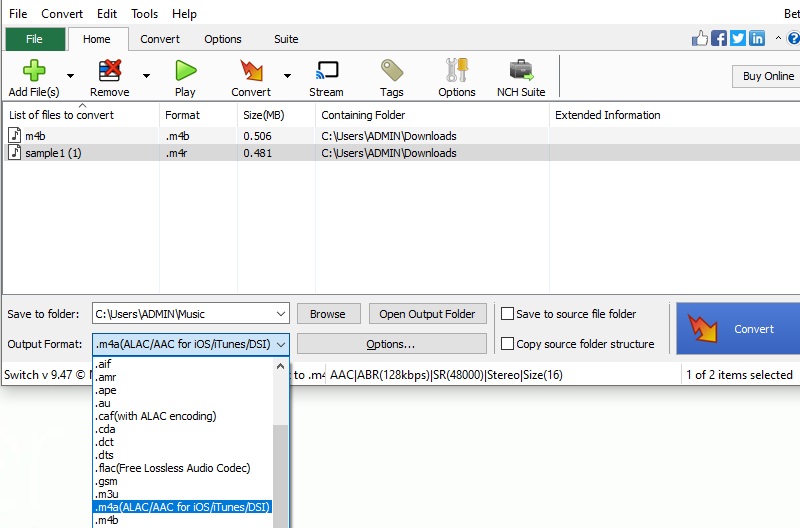Image resolution: width=800 pixels, height=528 pixels.
Task: Collapse the Output Format combo box
Action: pyautogui.click(x=279, y=344)
